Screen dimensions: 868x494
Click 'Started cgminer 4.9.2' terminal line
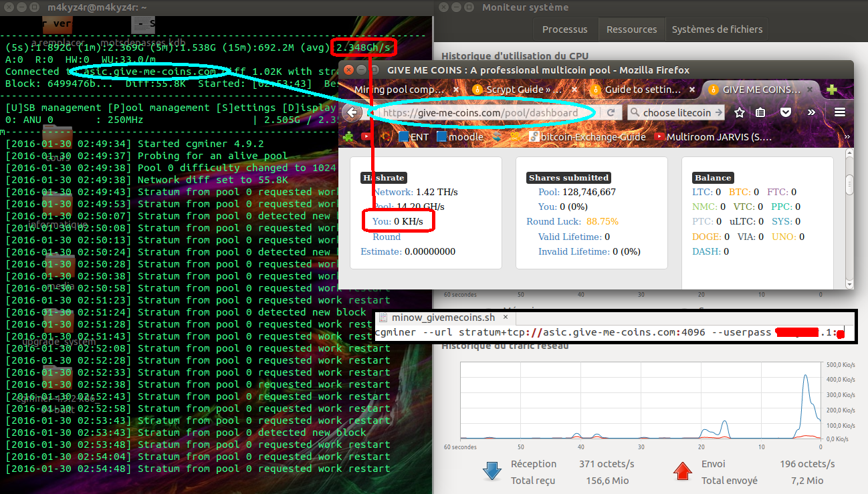click(x=201, y=144)
